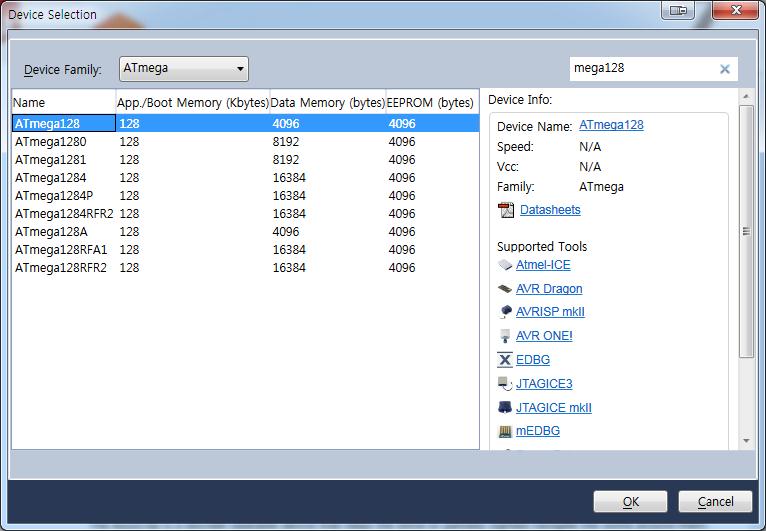
Task: Sort by Name column header
Action: pyautogui.click(x=64, y=103)
